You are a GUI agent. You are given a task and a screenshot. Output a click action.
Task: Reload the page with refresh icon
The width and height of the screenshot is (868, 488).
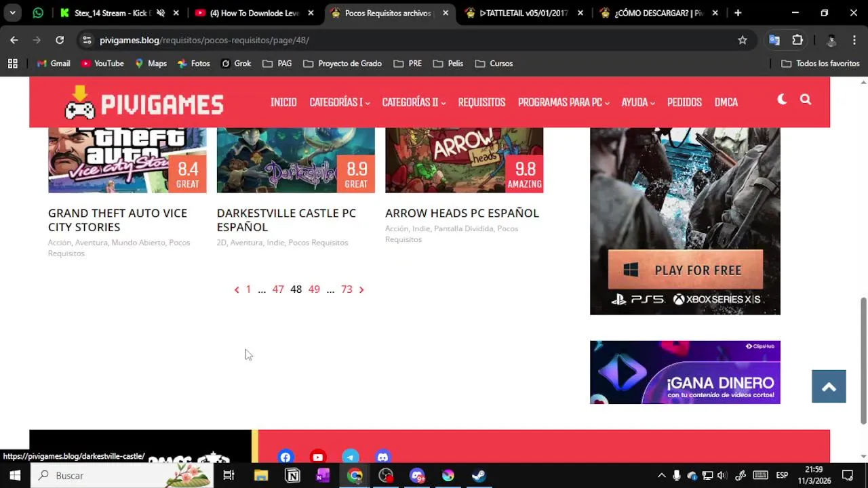pos(60,40)
